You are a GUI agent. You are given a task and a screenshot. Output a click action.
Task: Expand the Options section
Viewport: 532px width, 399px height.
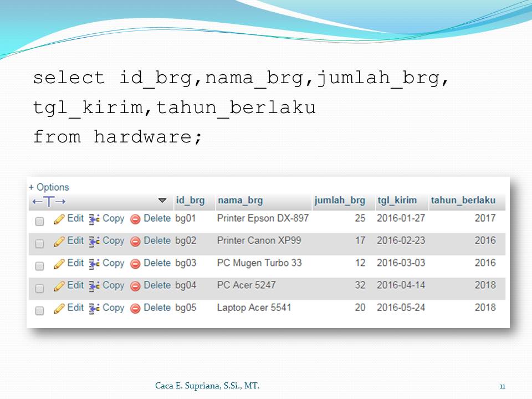point(50,187)
